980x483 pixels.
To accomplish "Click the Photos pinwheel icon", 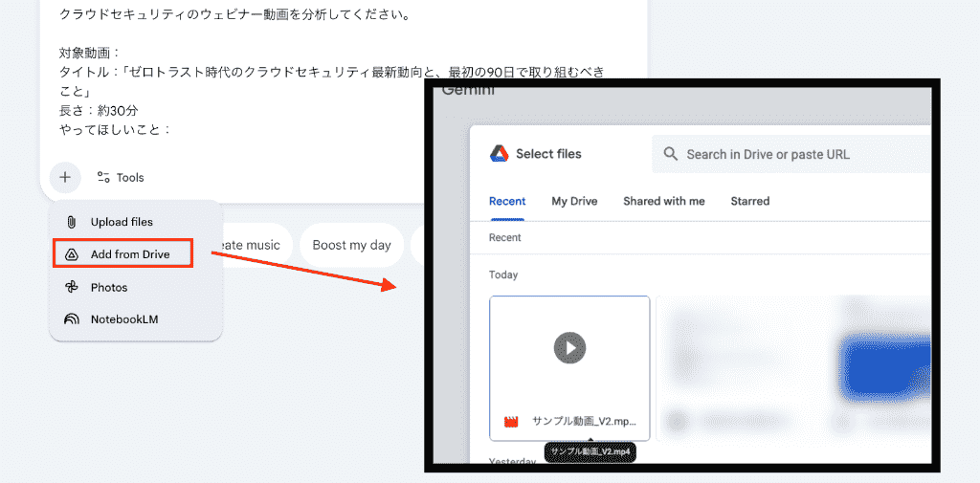I will click(x=72, y=287).
